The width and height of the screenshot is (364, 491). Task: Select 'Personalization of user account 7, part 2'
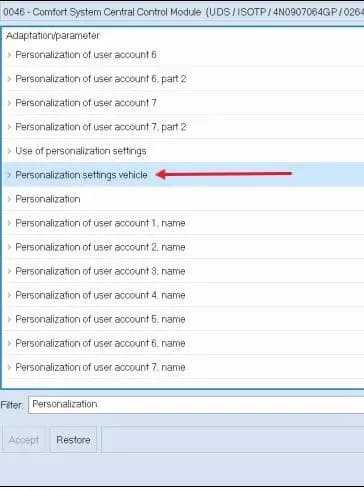point(101,127)
